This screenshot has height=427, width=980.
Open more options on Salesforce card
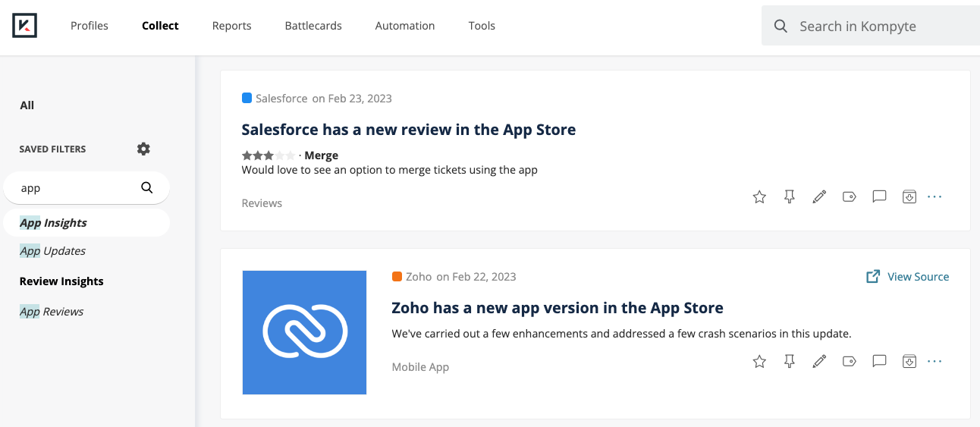click(934, 197)
